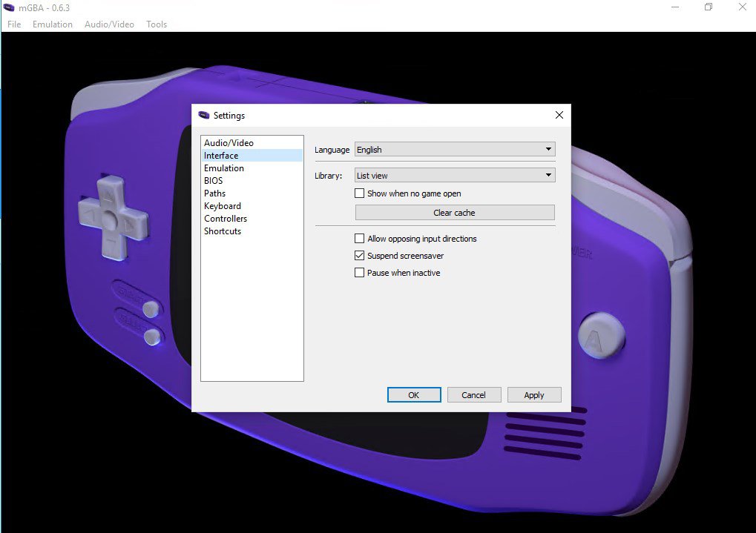Select the Emulation settings category
The height and width of the screenshot is (533, 756).
252,168
